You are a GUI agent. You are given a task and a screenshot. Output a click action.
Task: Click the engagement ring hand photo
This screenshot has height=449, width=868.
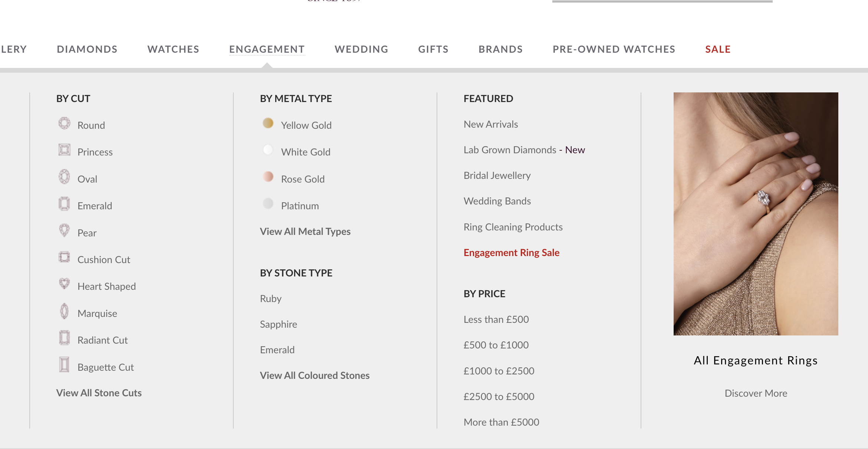tap(756, 214)
